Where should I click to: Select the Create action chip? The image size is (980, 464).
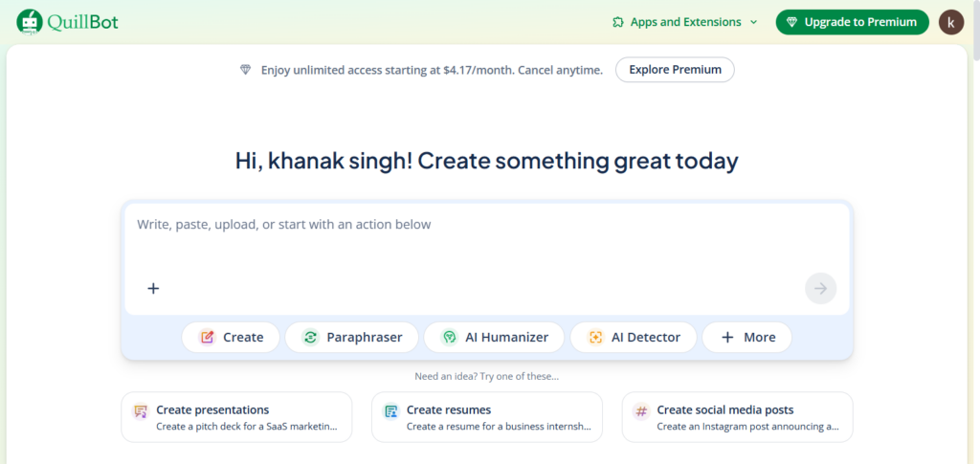(x=231, y=337)
